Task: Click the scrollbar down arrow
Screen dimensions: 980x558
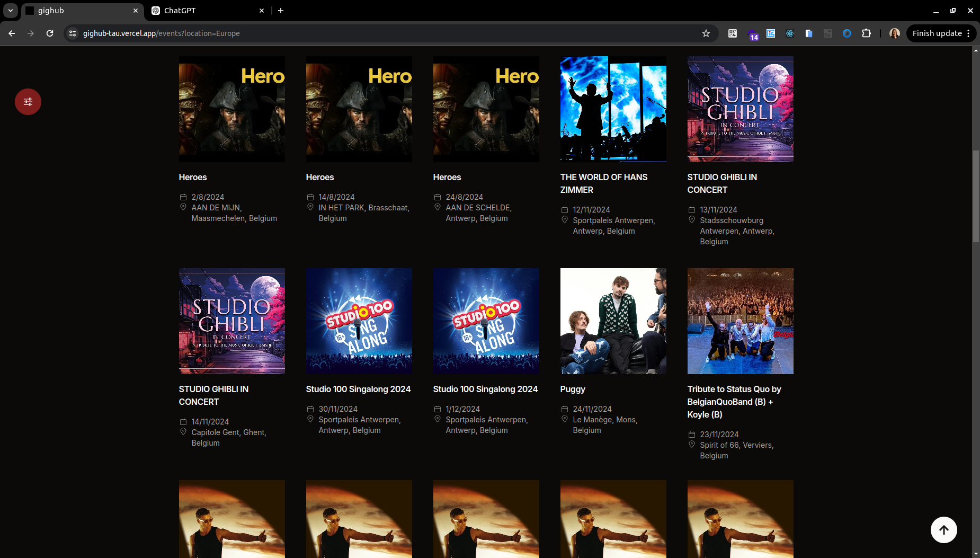Action: coord(976,554)
